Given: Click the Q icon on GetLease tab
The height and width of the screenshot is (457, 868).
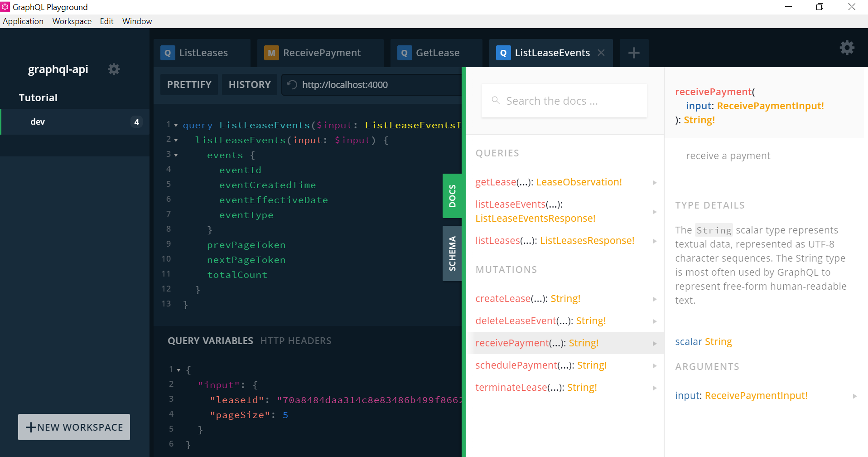Looking at the screenshot, I should (405, 53).
